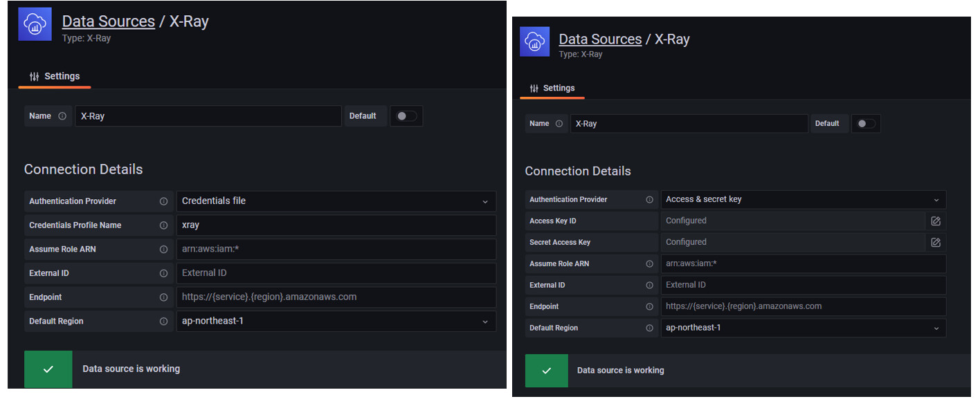Focus the Credentials Profile Name field containing xray
This screenshot has width=980, height=399.
click(x=336, y=225)
